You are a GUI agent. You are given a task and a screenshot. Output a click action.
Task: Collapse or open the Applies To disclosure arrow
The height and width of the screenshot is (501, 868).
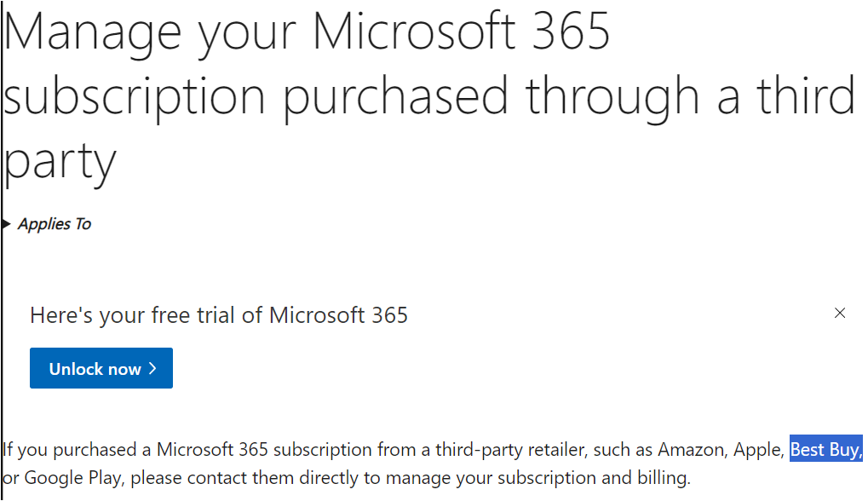click(x=7, y=223)
